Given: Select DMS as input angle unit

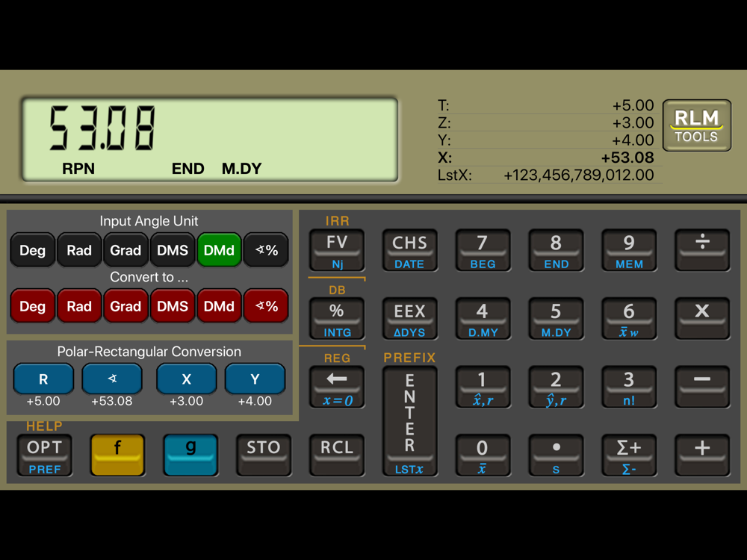Looking at the screenshot, I should tap(173, 249).
